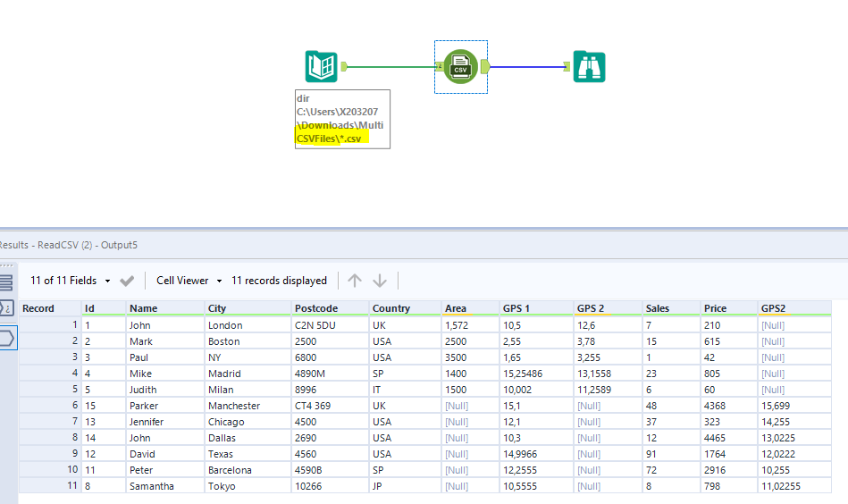Go to next record with down arrow
The height and width of the screenshot is (504, 848).
pyautogui.click(x=380, y=281)
